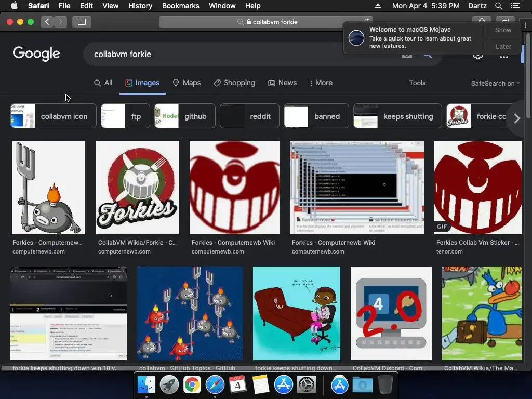The image size is (532, 399).
Task: Open Safari compass icon in dock
Action: tap(215, 385)
